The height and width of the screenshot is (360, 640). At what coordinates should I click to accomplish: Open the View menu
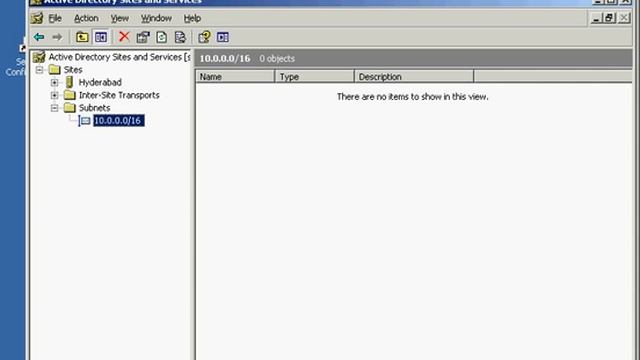(x=120, y=18)
